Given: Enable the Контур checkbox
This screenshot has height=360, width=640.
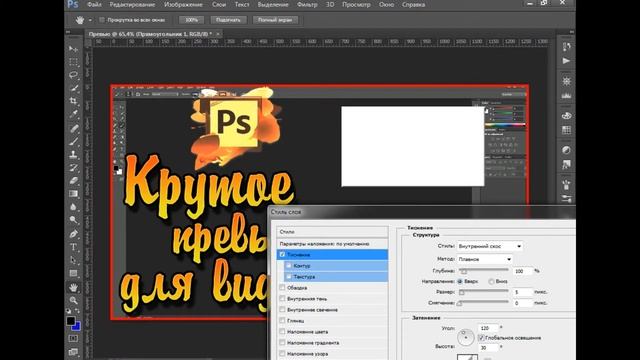Looking at the screenshot, I should pos(289,265).
